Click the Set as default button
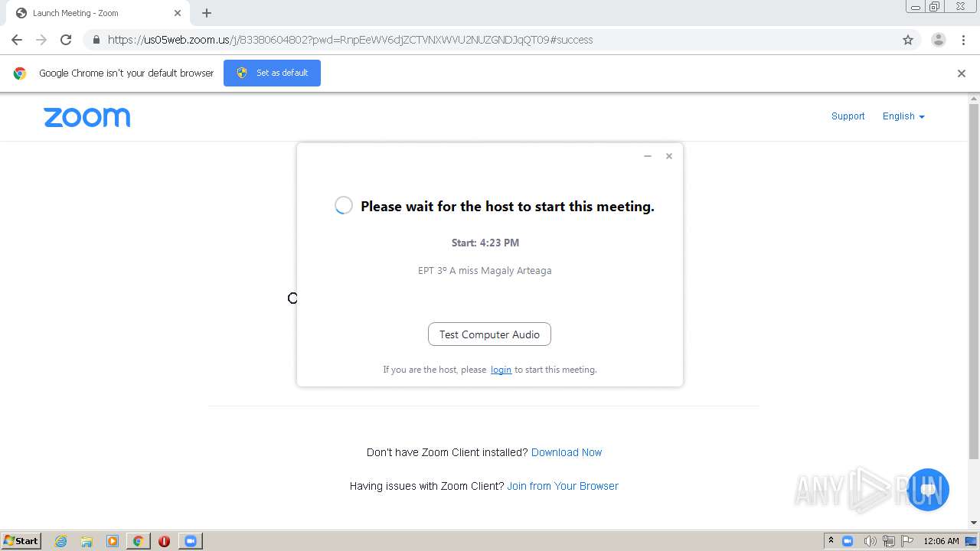The image size is (980, 551). point(272,73)
